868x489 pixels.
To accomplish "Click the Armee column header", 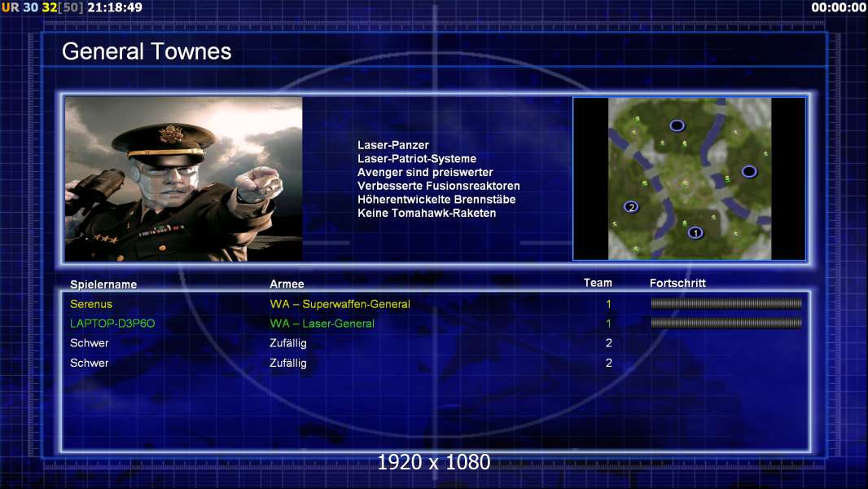I will click(287, 284).
